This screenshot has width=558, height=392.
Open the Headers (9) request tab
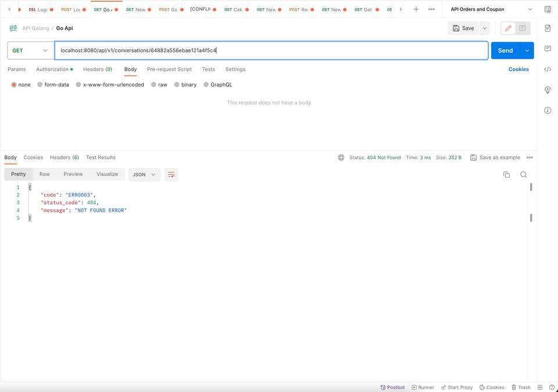tap(98, 69)
